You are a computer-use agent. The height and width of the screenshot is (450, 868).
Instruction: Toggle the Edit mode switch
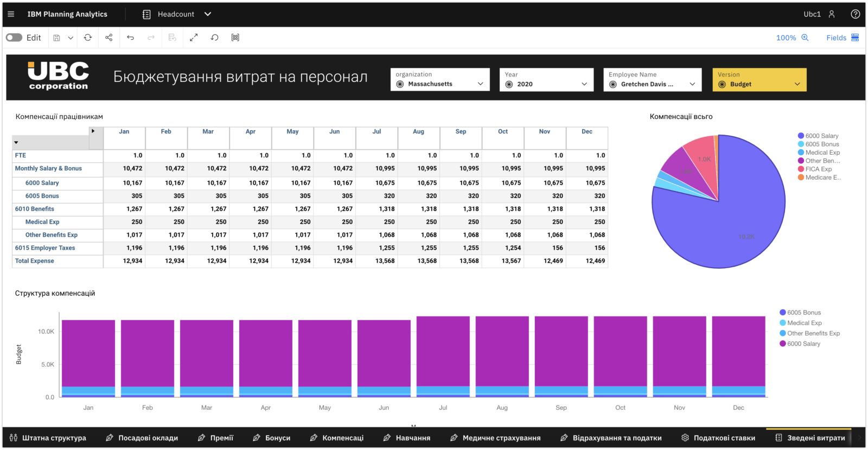[14, 37]
